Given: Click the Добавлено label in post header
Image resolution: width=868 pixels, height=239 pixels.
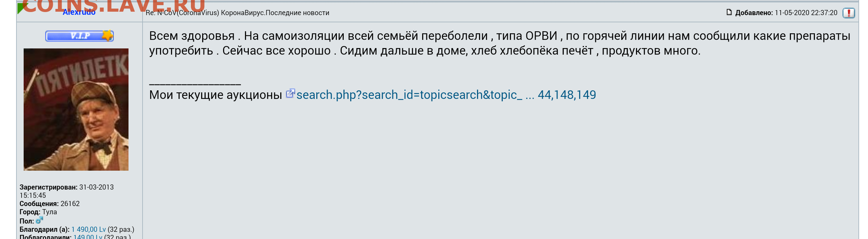Looking at the screenshot, I should click(754, 13).
